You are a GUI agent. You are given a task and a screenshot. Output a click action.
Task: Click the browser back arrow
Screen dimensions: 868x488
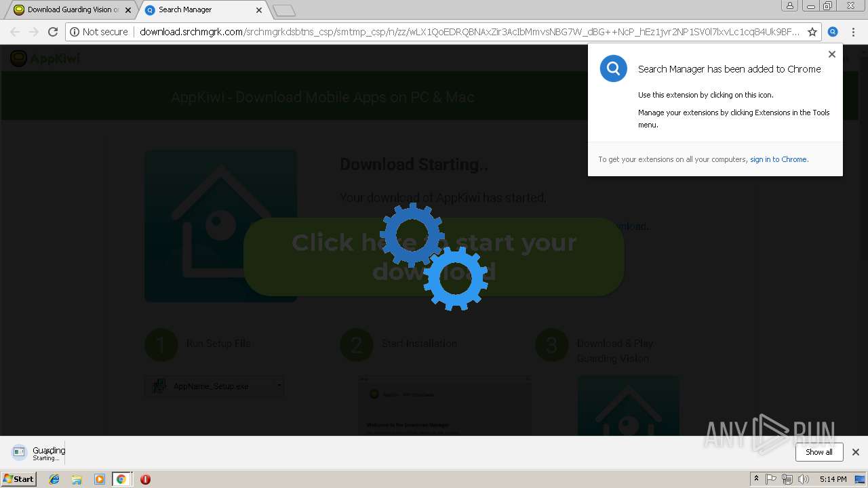[x=15, y=32]
